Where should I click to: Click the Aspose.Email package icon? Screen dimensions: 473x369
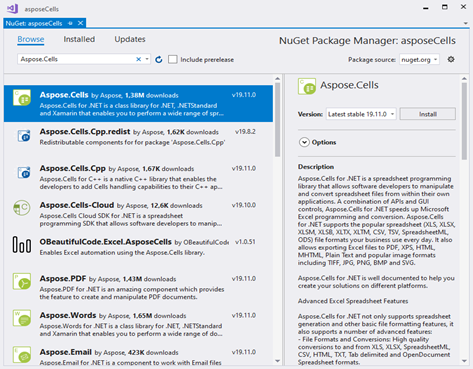pos(22,354)
